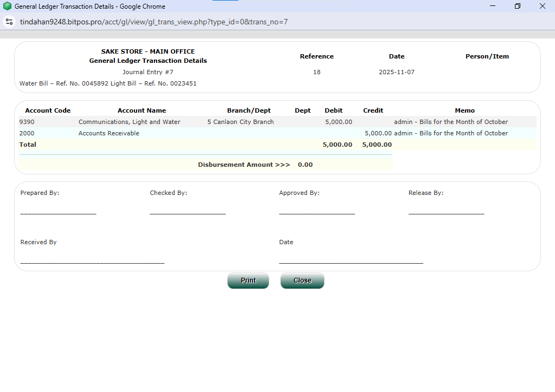The width and height of the screenshot is (555, 392).
Task: Open site information icon in address bar
Action: point(9,22)
